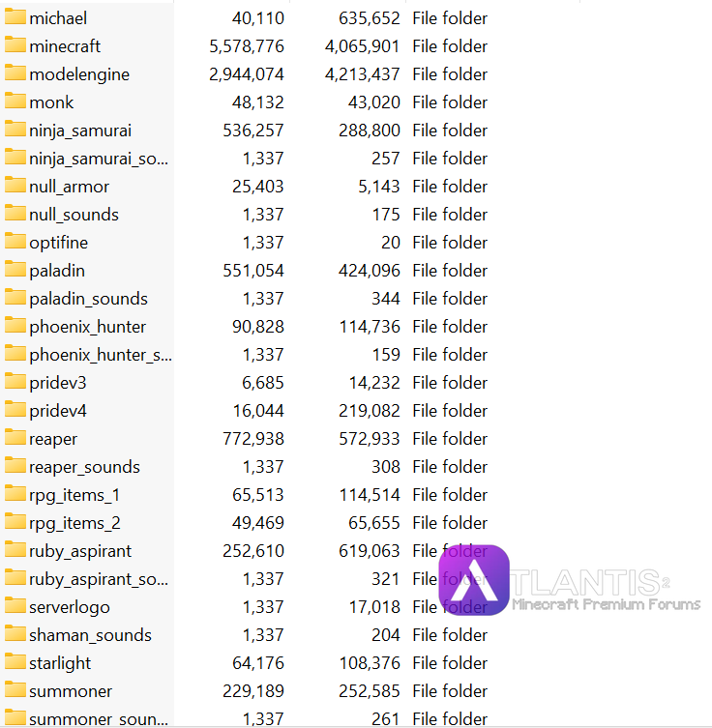This screenshot has width=712, height=728.
Task: Click the phoenix_hunter folder icon
Action: 15,326
